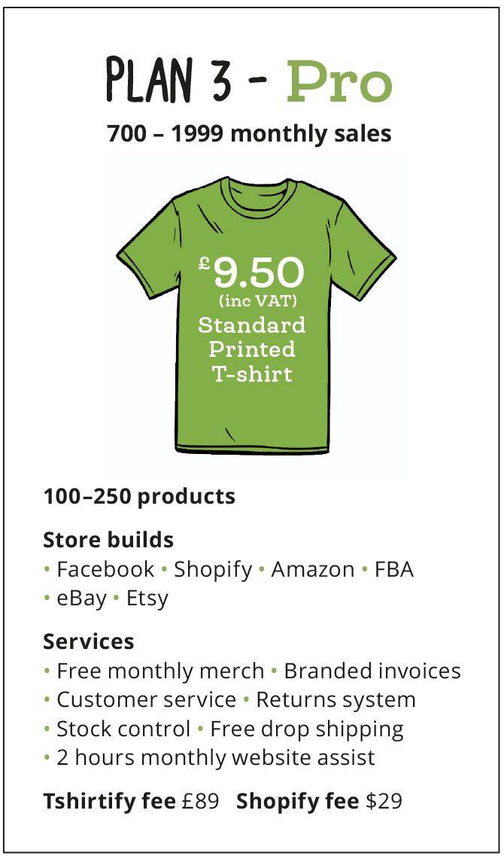Click the green Pro title word
Screen dimensions: 504x859
[x=340, y=84]
